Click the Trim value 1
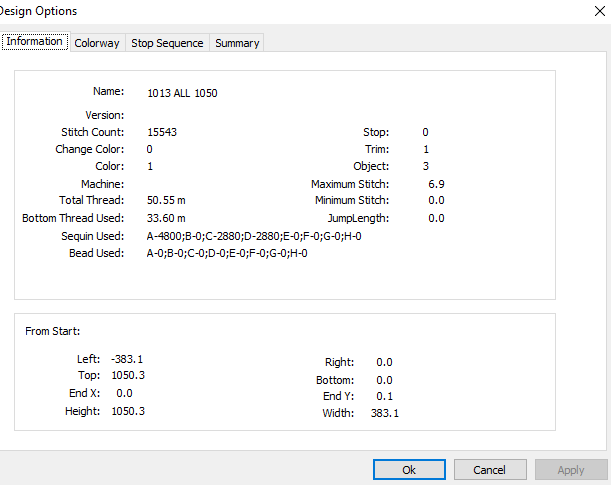 [426, 149]
